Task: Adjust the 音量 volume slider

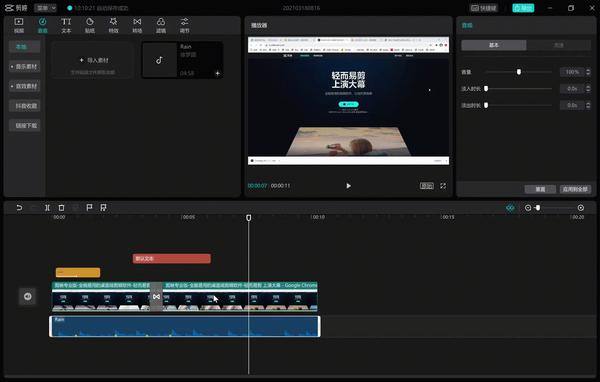Action: [x=518, y=72]
